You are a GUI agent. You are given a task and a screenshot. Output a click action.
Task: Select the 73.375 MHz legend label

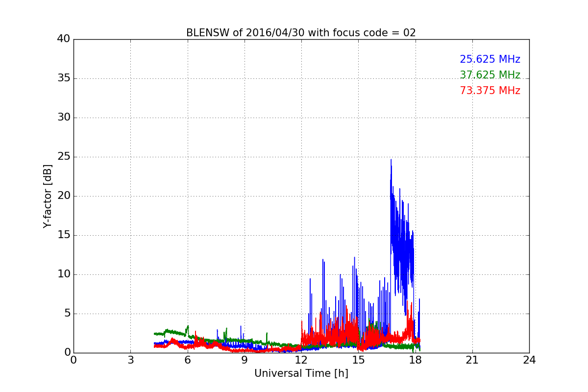(490, 91)
